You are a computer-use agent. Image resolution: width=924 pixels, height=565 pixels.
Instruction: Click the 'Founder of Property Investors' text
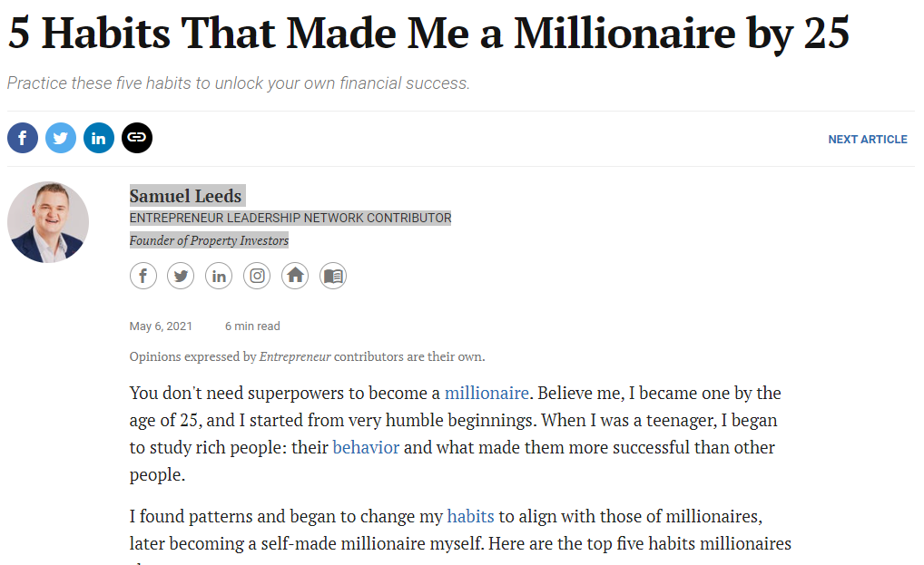[209, 241]
